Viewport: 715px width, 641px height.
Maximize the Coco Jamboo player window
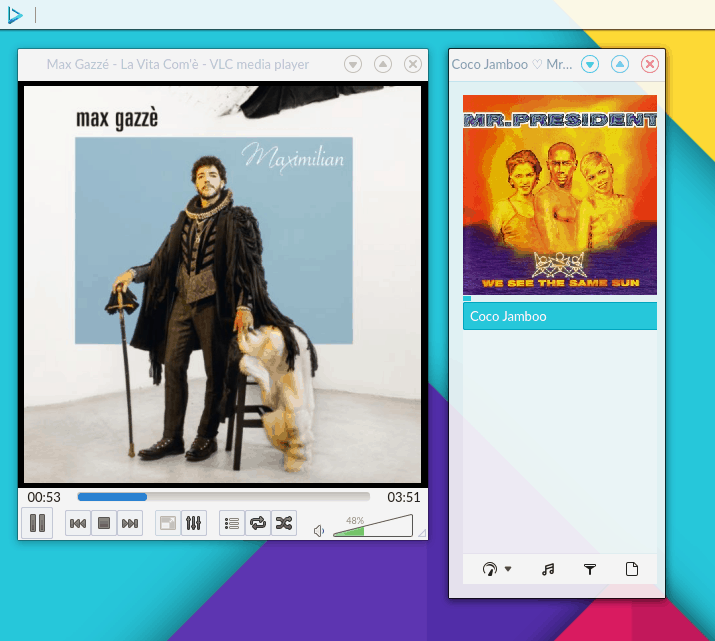620,64
